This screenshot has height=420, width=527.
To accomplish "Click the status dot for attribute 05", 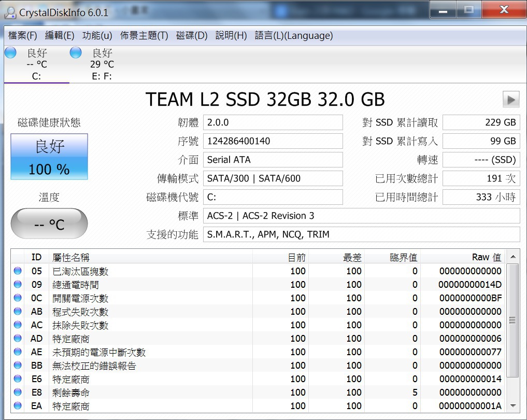I will pyautogui.click(x=18, y=271).
